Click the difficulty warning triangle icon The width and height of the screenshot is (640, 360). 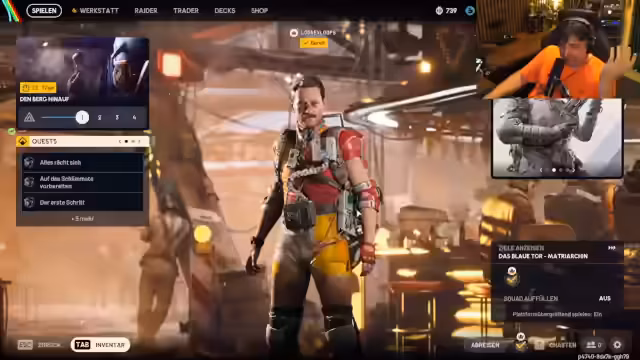[x=29, y=118]
